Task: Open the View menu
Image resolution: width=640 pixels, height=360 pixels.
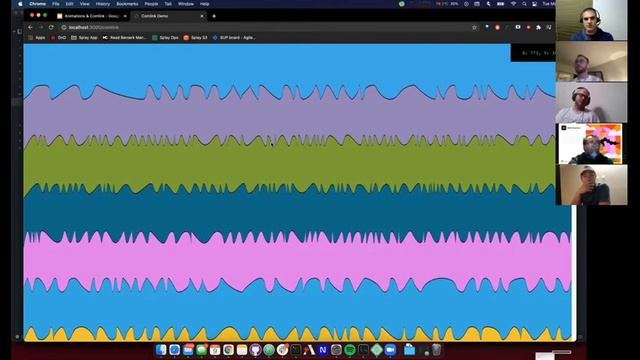Action: (84, 4)
